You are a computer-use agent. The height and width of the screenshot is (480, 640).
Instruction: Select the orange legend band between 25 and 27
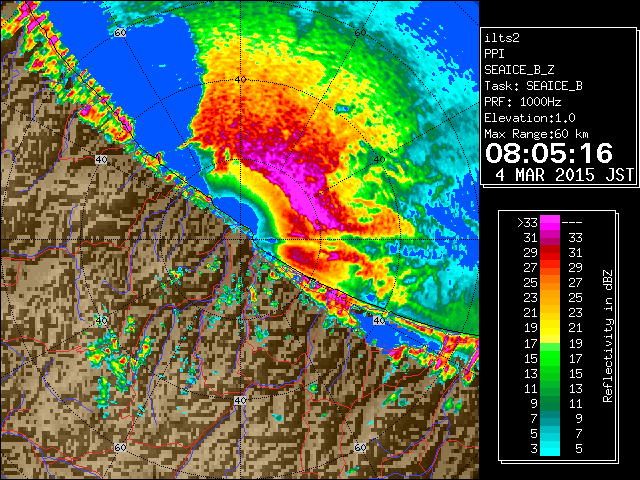point(550,283)
